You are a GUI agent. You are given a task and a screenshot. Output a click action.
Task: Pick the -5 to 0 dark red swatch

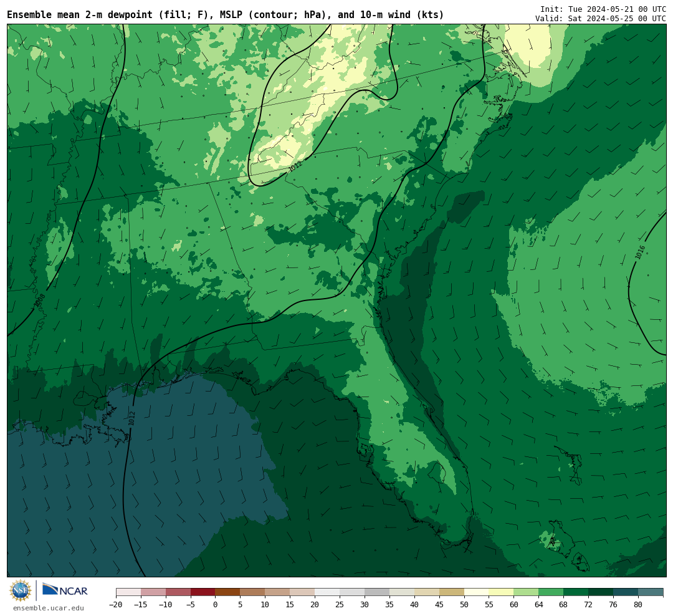[x=203, y=592]
